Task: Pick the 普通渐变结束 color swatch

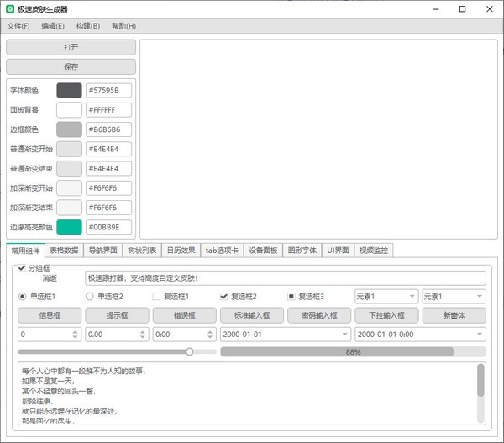Action: pyautogui.click(x=69, y=169)
